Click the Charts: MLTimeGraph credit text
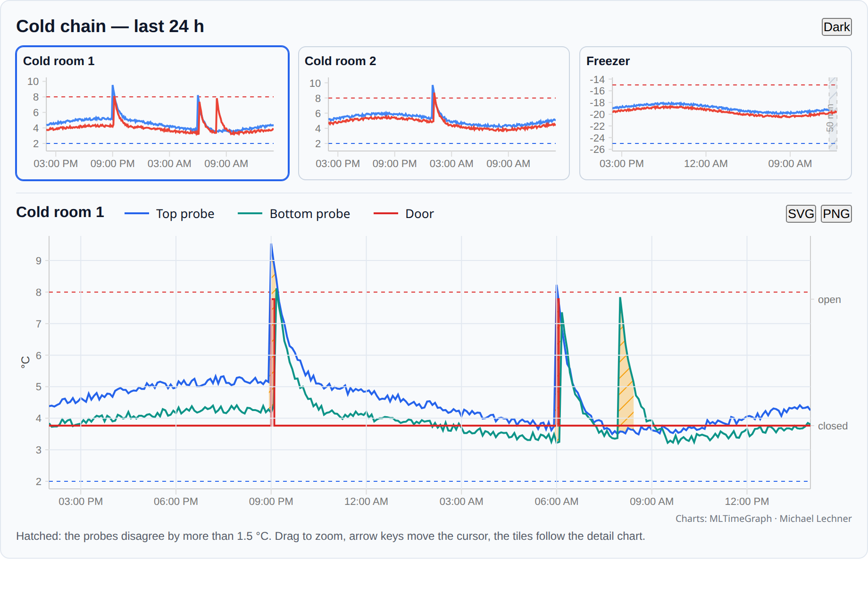This screenshot has width=868, height=604. click(763, 519)
